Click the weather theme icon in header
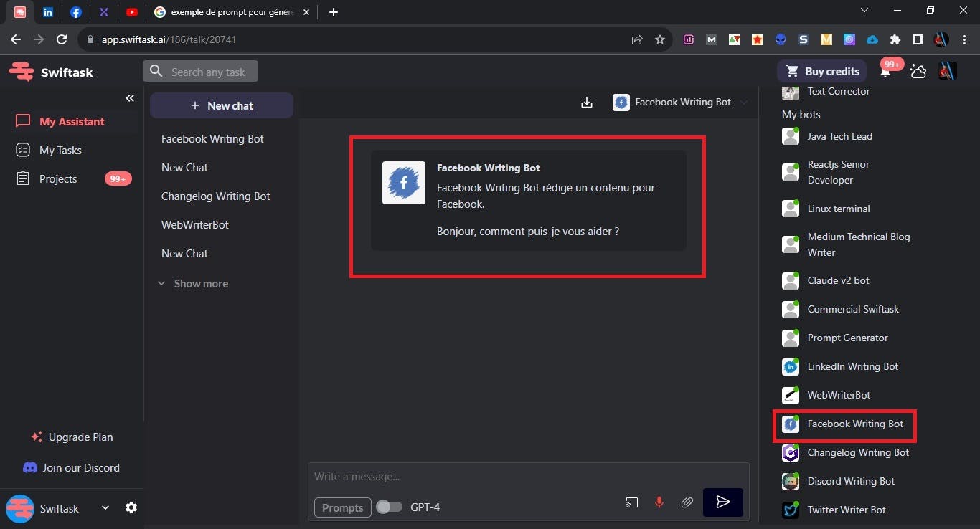The image size is (980, 529). (x=918, y=71)
